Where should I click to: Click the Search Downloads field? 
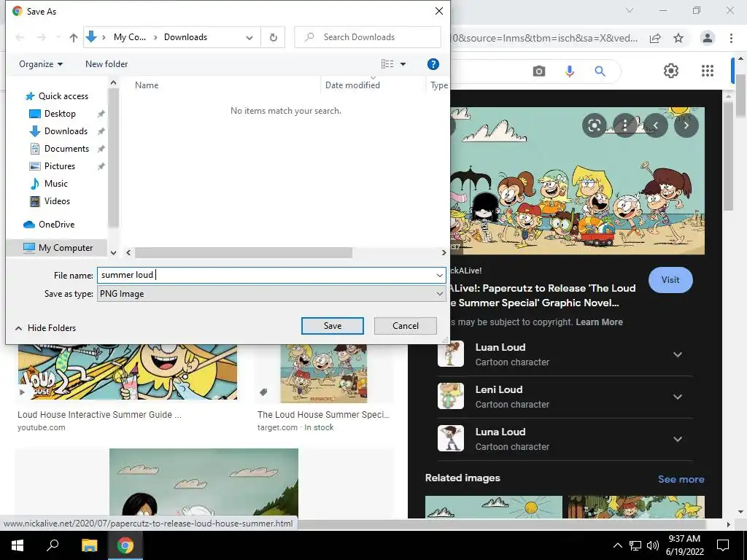(368, 37)
